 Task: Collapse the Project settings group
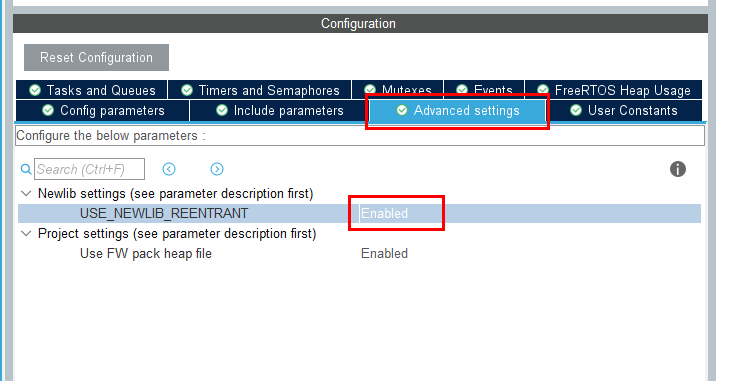27,233
